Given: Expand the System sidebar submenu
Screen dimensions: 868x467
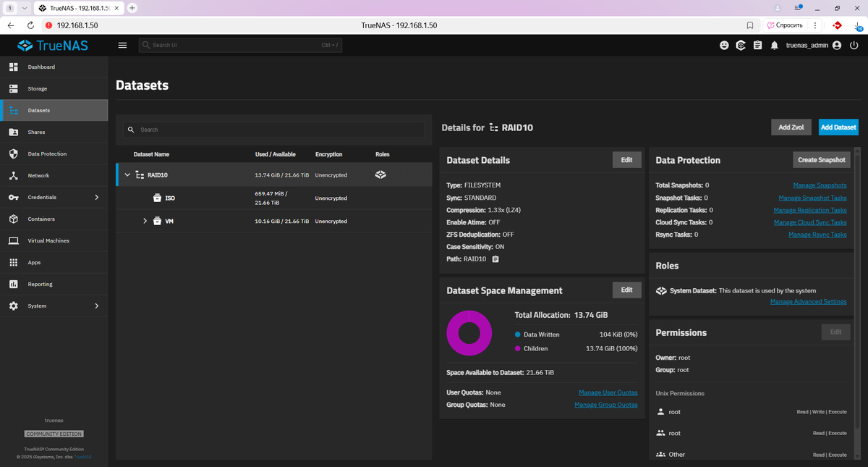Looking at the screenshot, I should (x=97, y=306).
